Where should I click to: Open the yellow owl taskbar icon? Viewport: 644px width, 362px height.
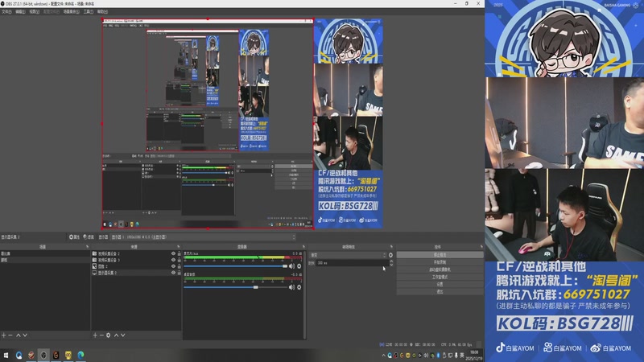tap(68, 355)
